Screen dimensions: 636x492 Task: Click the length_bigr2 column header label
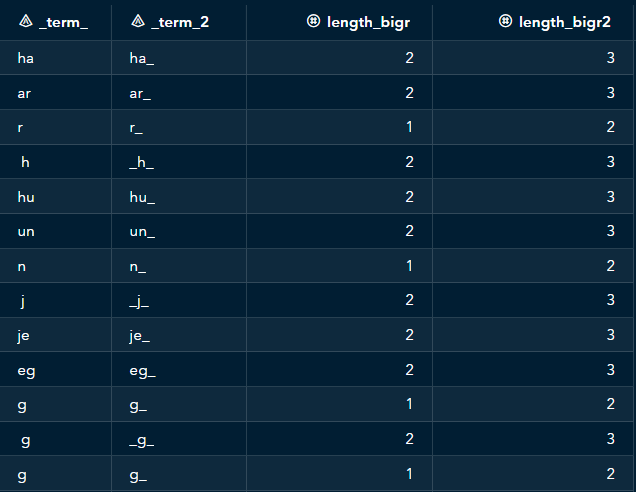click(565, 21)
